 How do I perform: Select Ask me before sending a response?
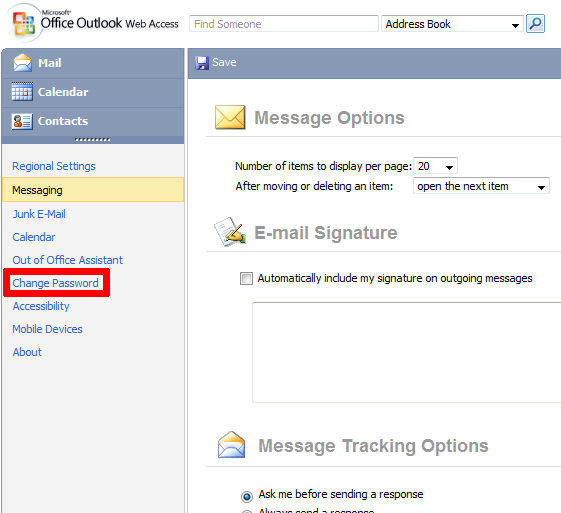[x=247, y=497]
